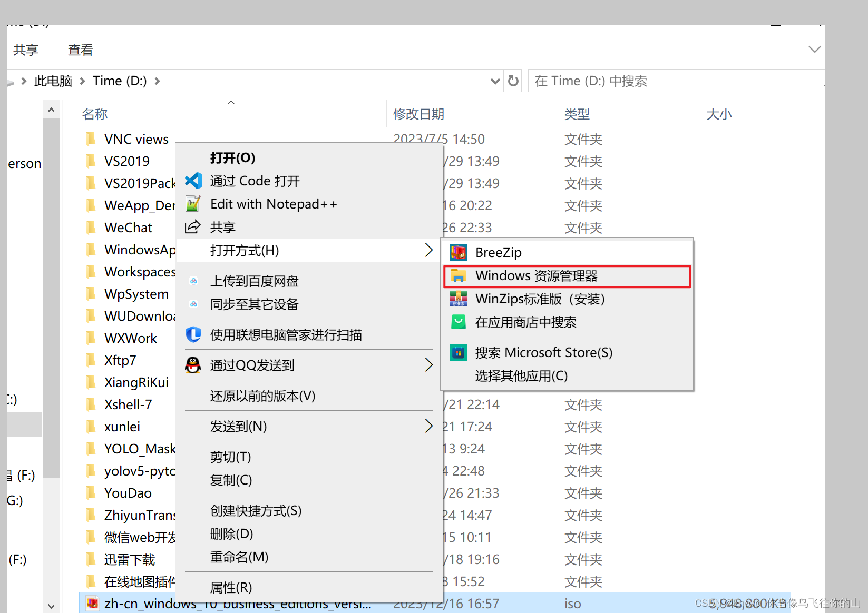Choose 打开(O) from the context menu
868x613 pixels.
coord(309,157)
